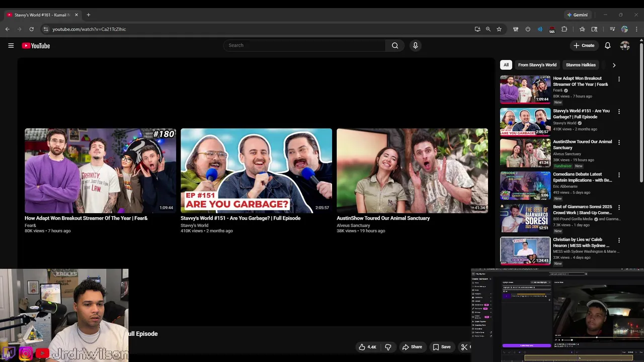Image resolution: width=644 pixels, height=362 pixels.
Task: Select the From Stavvy's World chip
Action: [x=537, y=65]
